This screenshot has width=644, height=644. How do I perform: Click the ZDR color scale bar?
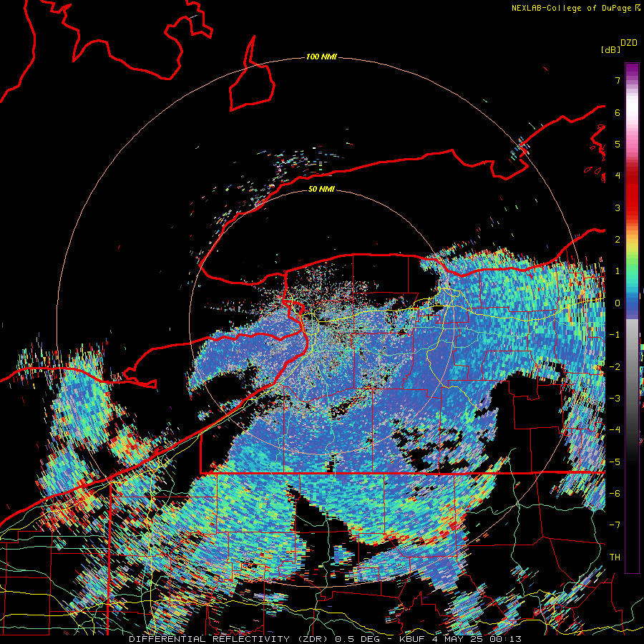pyautogui.click(x=632, y=318)
